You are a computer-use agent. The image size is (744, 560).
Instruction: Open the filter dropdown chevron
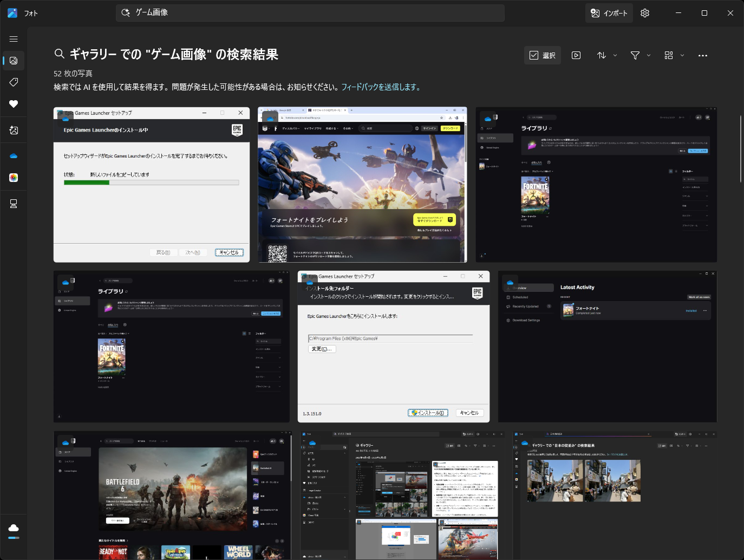[x=648, y=55]
